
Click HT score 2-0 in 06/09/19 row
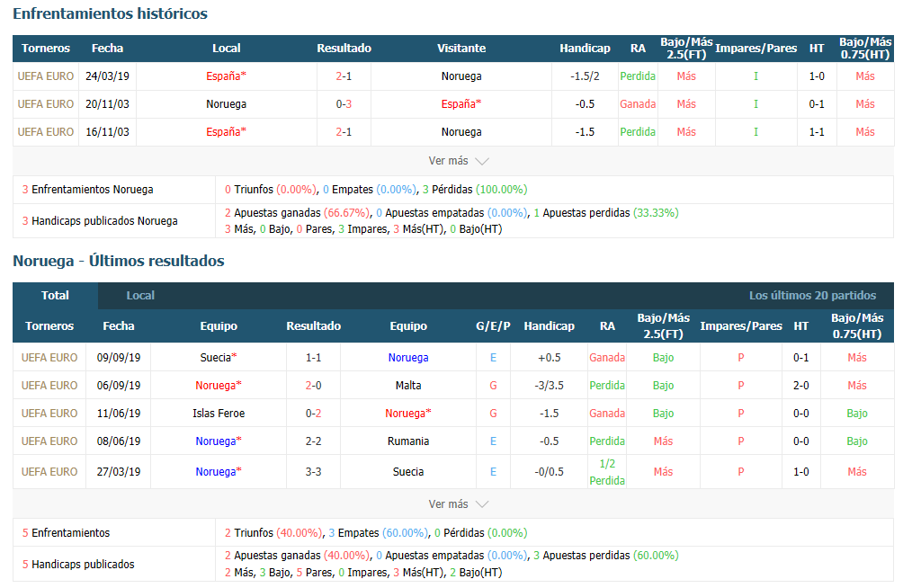pyautogui.click(x=800, y=386)
